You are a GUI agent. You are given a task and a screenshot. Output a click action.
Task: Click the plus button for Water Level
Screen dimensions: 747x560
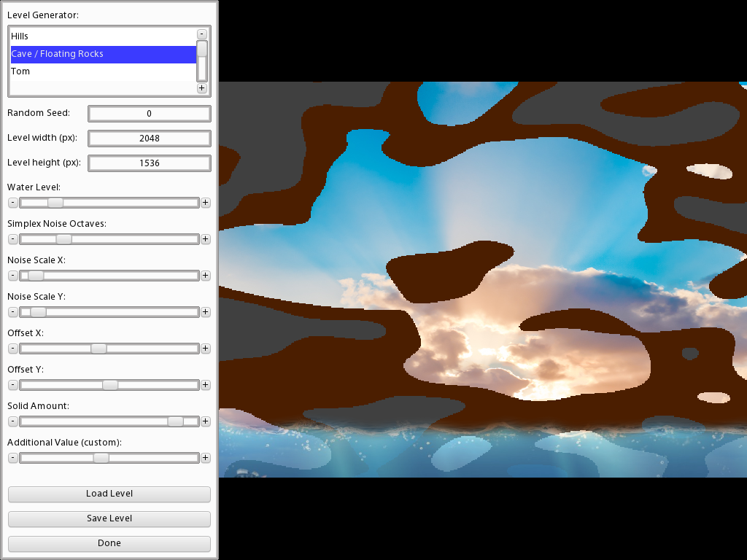click(x=206, y=203)
